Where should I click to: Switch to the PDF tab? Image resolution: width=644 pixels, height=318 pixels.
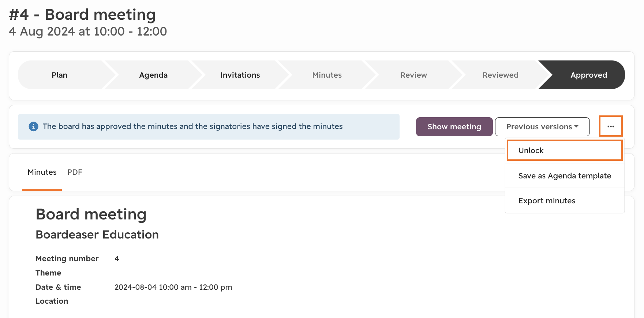coord(75,172)
